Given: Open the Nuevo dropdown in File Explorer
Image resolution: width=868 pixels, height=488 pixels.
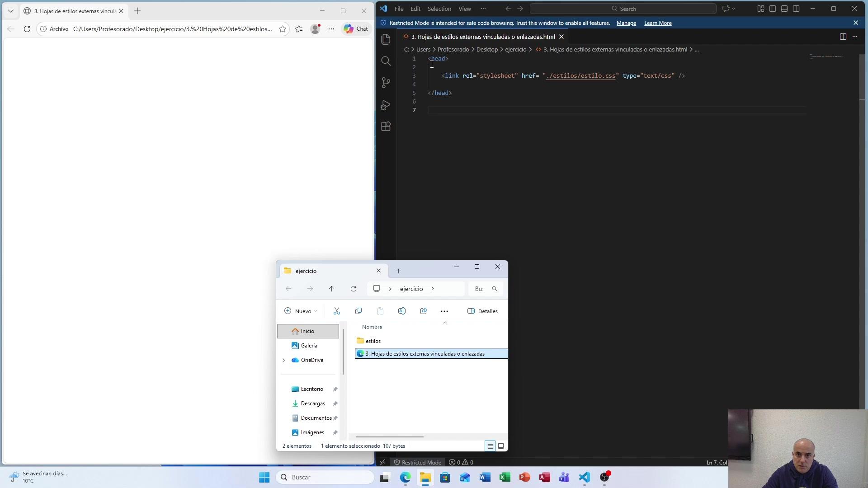Looking at the screenshot, I should (301, 311).
